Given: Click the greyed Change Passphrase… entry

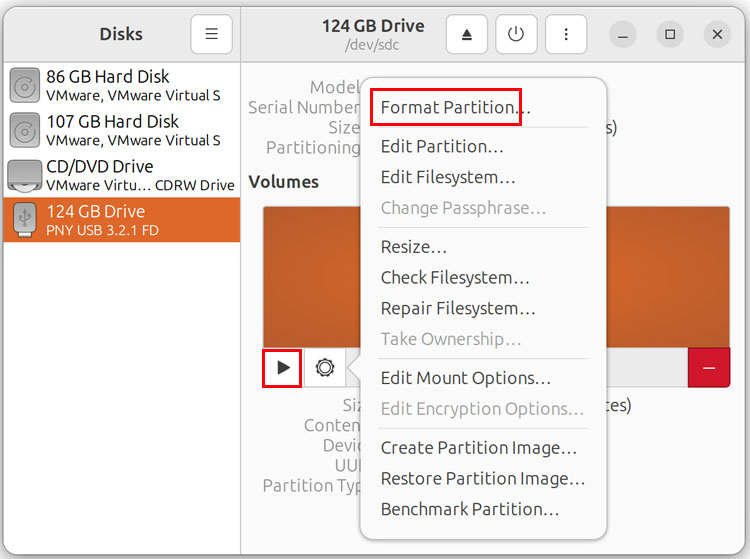Looking at the screenshot, I should click(463, 208).
